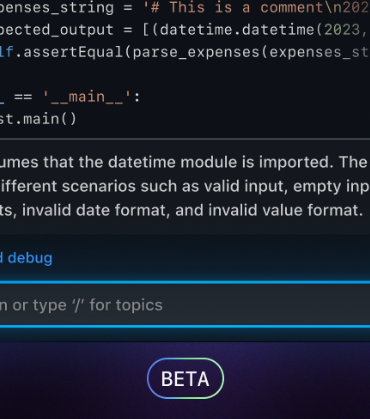The image size is (370, 419).
Task: Click the .main() call line
Action: [x=38, y=119]
